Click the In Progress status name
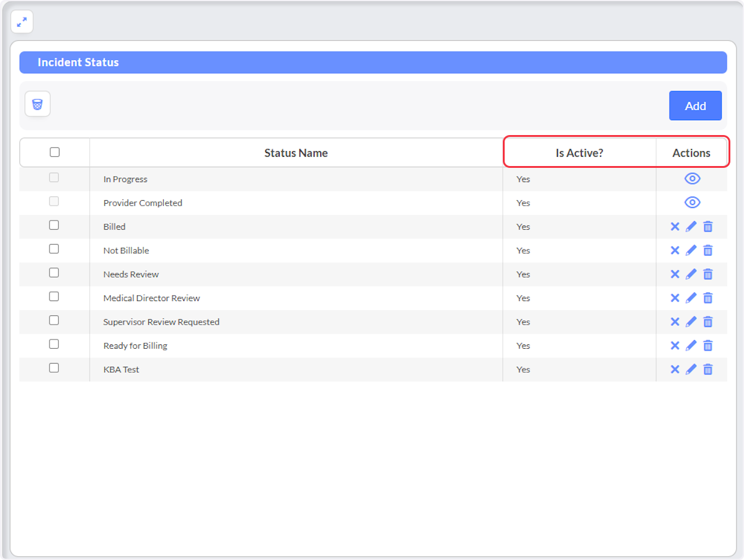Viewport: 744px width, 560px height. pos(125,179)
